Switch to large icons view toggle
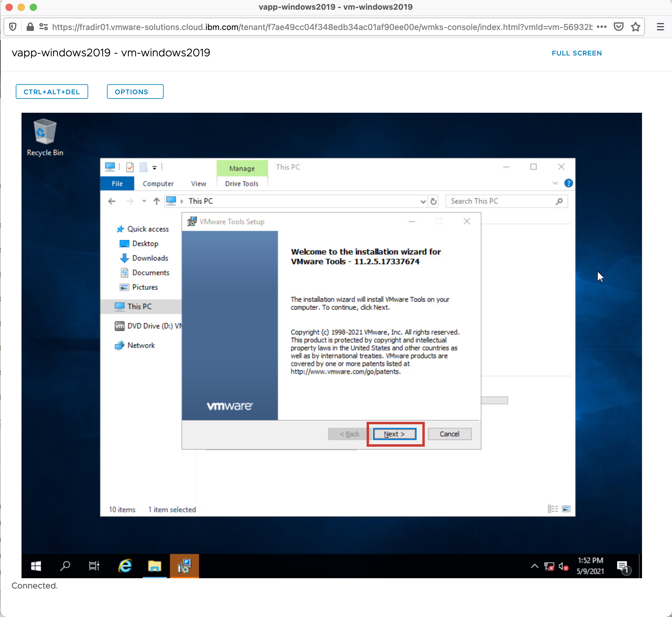This screenshot has width=672, height=617. [566, 509]
